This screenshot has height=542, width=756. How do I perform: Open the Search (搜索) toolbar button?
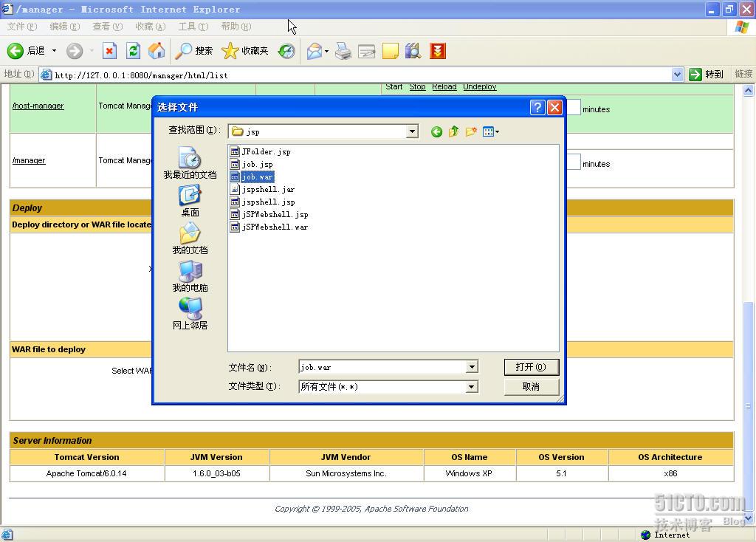pyautogui.click(x=194, y=51)
